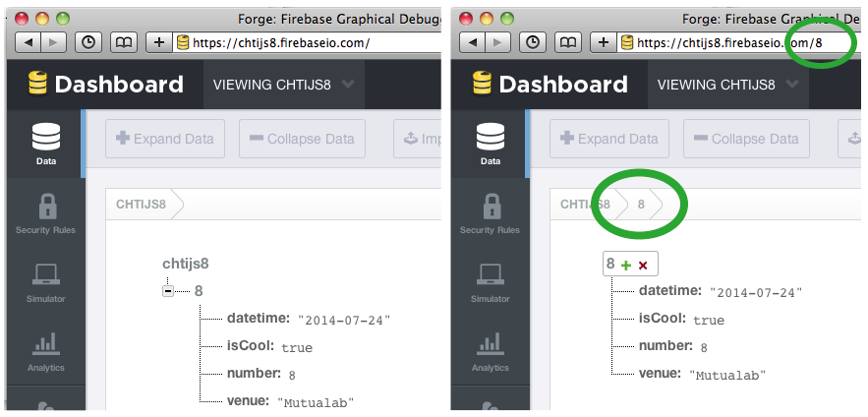
Task: Click venue key in left window
Action: [248, 400]
